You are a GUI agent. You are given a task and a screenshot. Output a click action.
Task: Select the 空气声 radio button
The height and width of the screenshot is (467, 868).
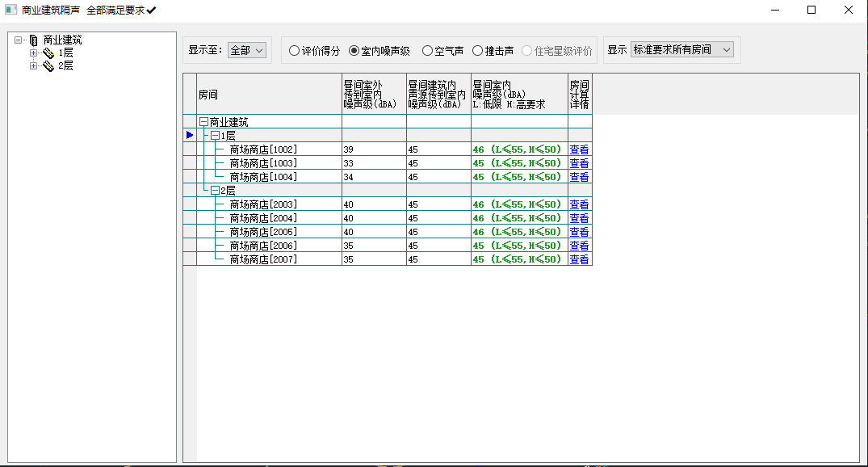[x=428, y=50]
